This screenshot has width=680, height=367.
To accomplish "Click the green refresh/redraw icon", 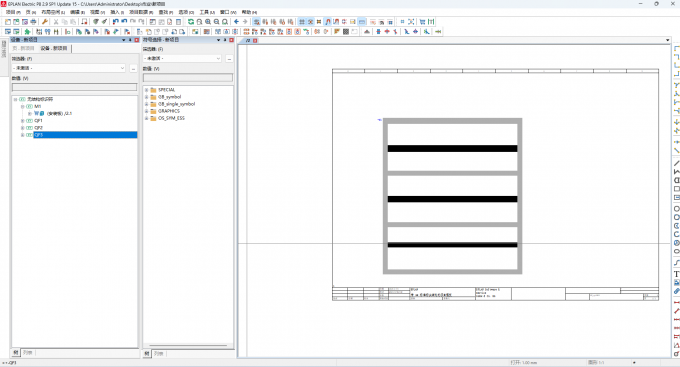I will coord(191,22).
